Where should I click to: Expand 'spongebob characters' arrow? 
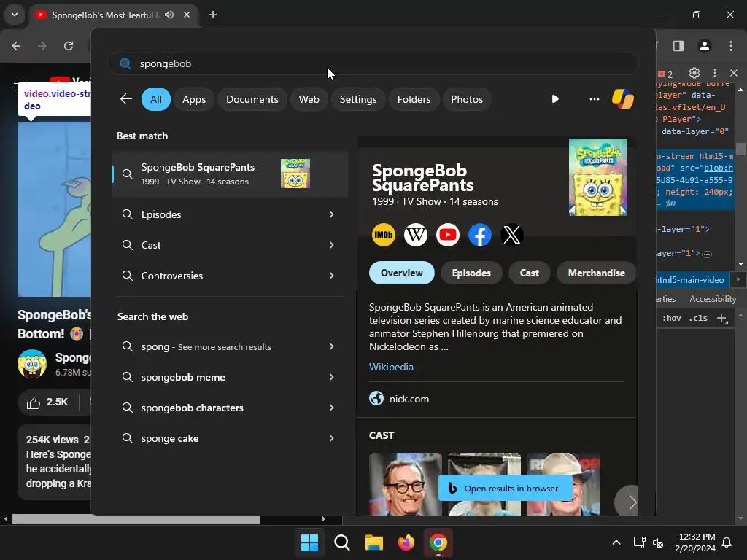click(x=332, y=408)
